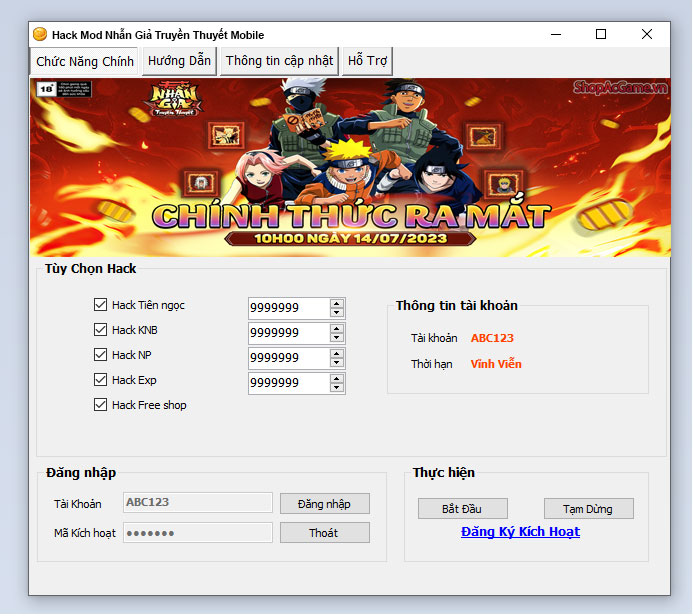Click the Mã Kích hoạt password field
The width and height of the screenshot is (693, 616).
[x=198, y=532]
